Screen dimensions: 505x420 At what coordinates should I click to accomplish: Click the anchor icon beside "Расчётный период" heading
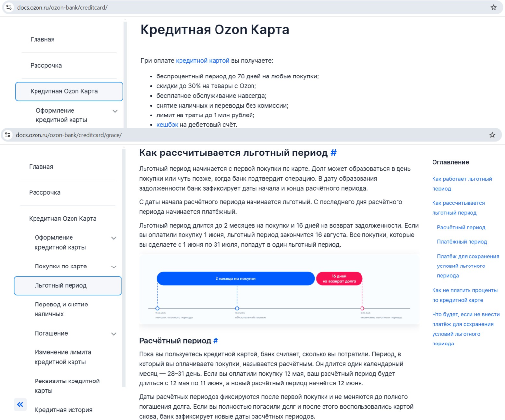click(x=216, y=340)
